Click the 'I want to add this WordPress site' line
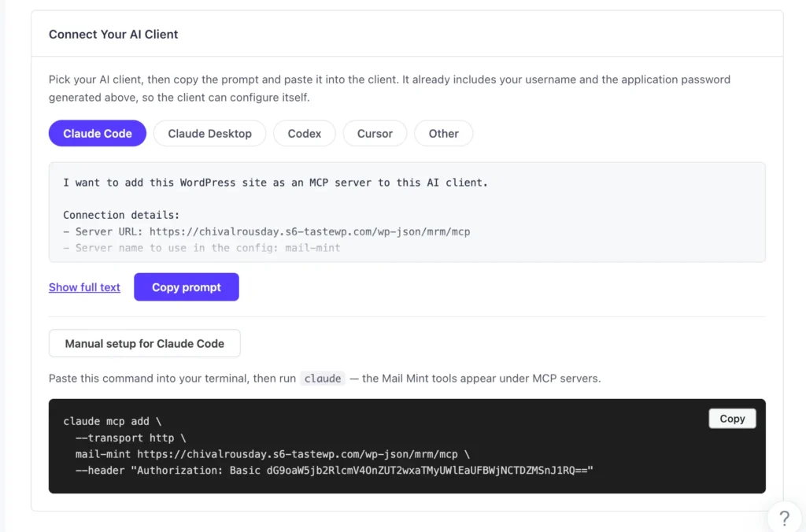806x532 pixels. [x=275, y=183]
